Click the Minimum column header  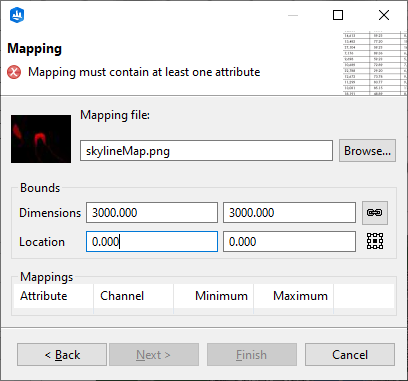(x=214, y=296)
